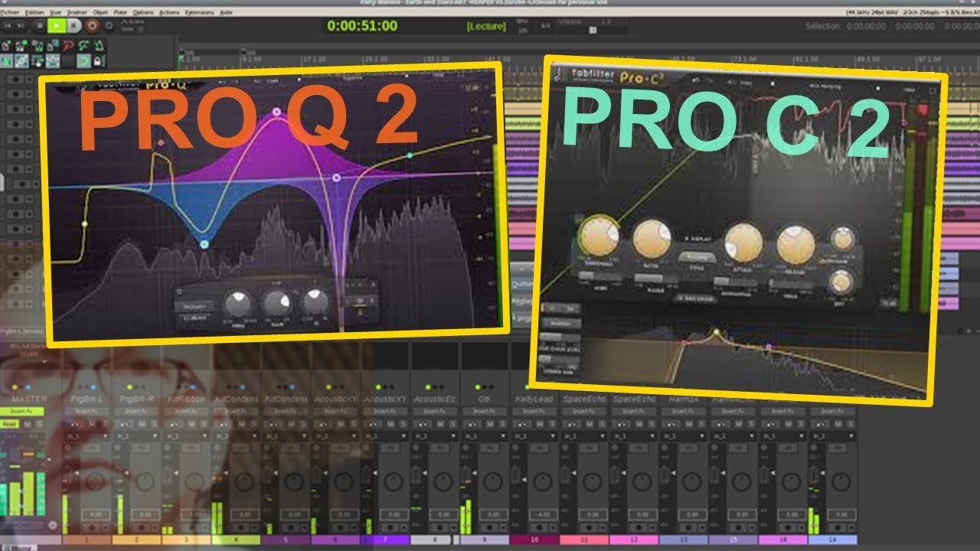Image resolution: width=980 pixels, height=551 pixels.
Task: Solo the PrgBrk-L mixer strip
Action: (x=105, y=424)
